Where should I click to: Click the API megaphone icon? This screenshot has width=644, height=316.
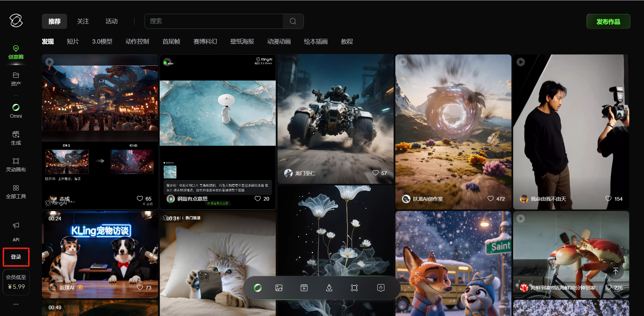(x=16, y=225)
